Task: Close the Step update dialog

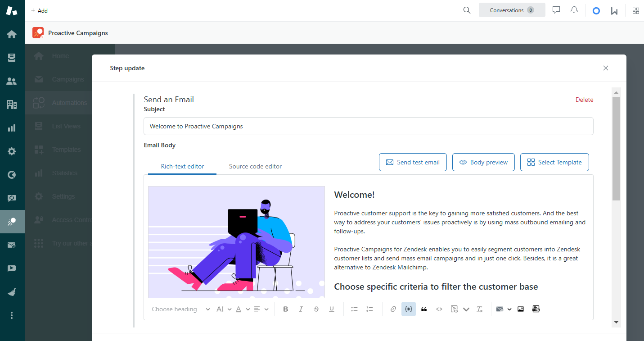Action: [x=606, y=68]
